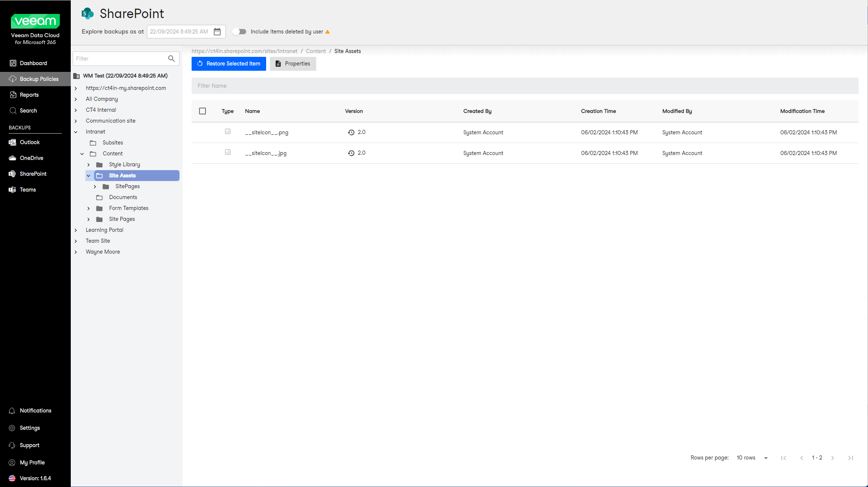Expand the All Company tree node
Viewport: 868px width, 487px height.
[x=76, y=99]
